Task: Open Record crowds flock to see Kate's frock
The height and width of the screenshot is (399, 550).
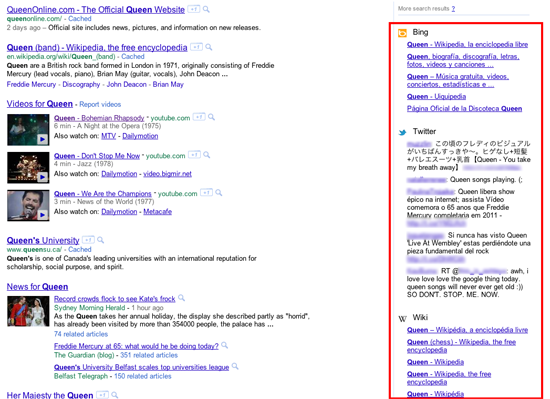Action: [114, 299]
